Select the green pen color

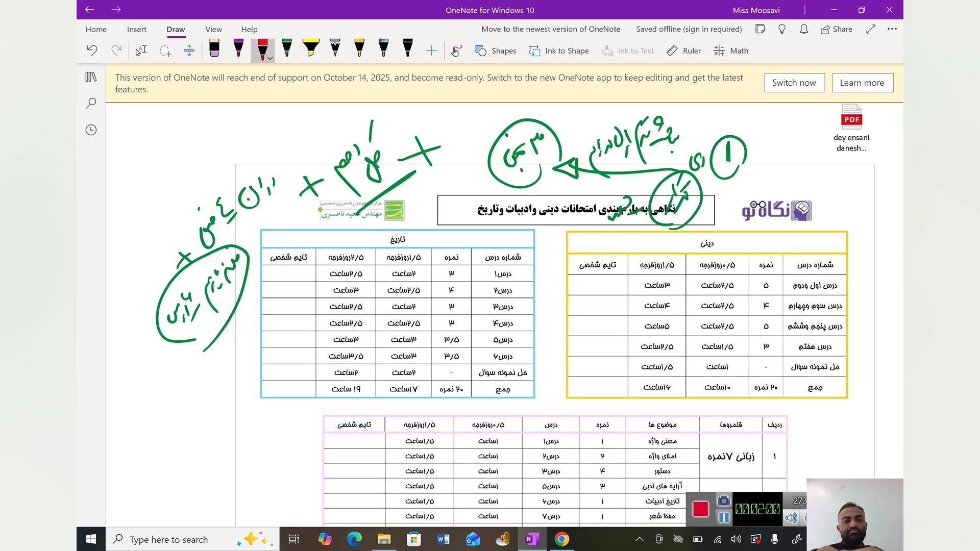[286, 49]
